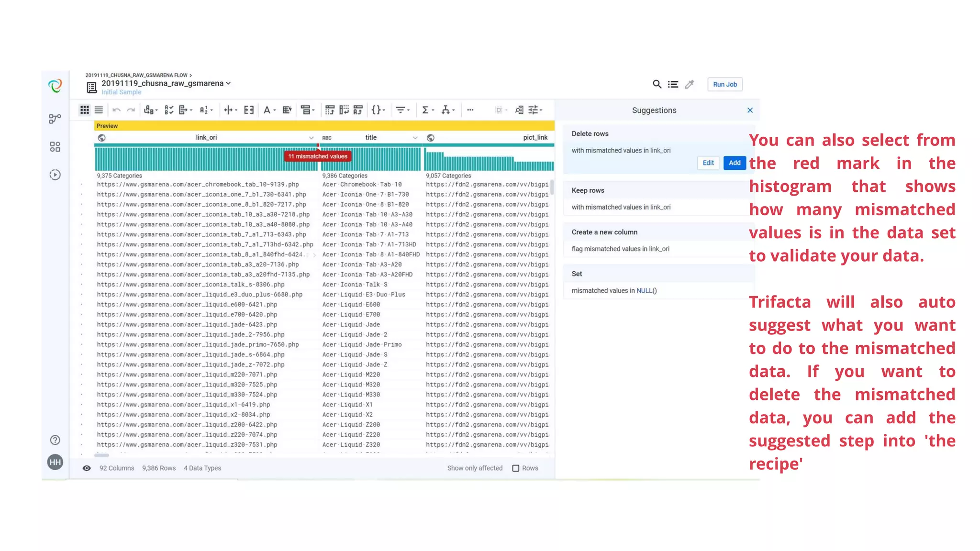
Task: Click the dataset document icon by title
Action: pos(91,88)
